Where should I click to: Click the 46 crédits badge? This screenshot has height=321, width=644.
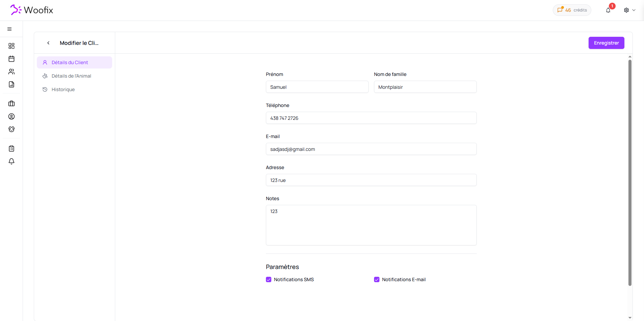572,10
